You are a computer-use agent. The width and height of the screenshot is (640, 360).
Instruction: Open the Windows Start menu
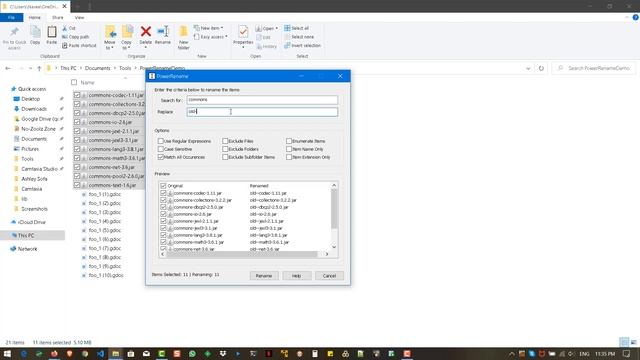point(7,353)
